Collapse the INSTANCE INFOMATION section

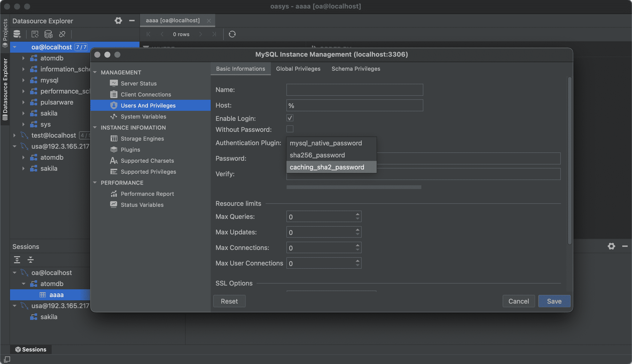[95, 127]
